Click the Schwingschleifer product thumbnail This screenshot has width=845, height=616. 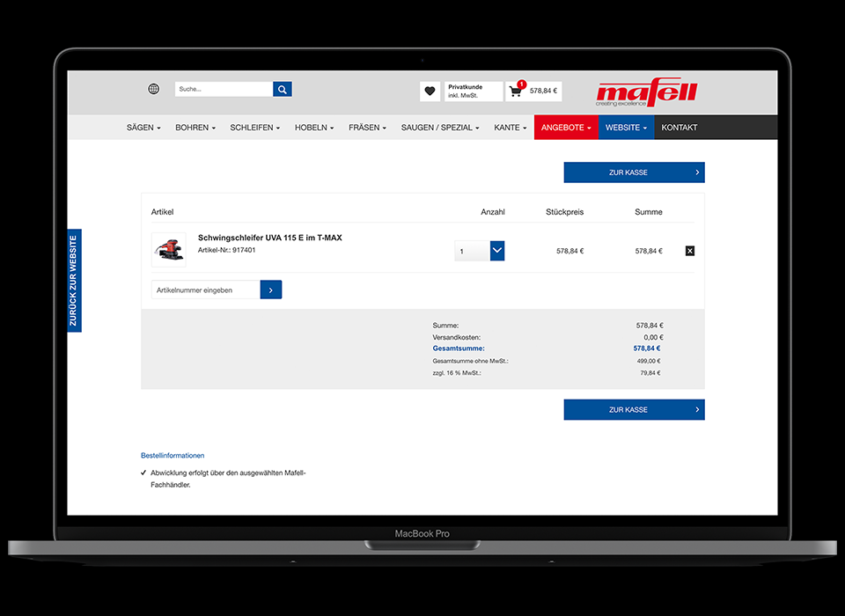coord(169,250)
